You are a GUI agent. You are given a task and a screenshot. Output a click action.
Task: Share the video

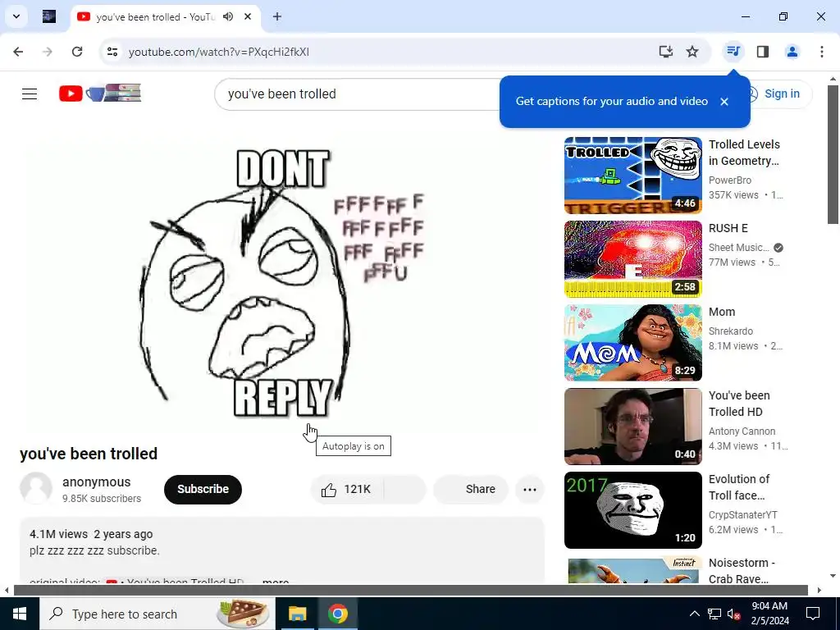coord(470,490)
